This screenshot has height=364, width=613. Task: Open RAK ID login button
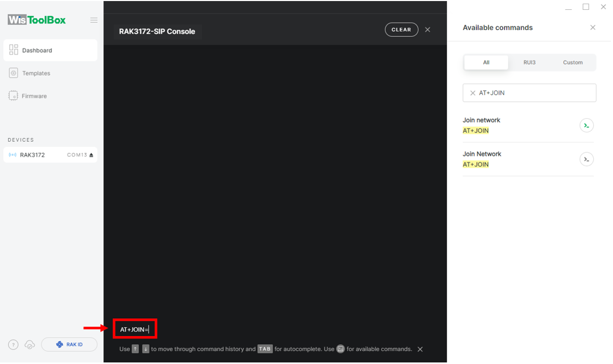coord(69,344)
